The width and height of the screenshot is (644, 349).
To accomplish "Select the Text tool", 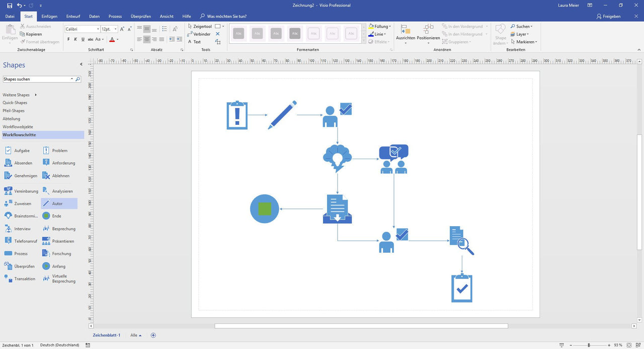I will (x=196, y=42).
